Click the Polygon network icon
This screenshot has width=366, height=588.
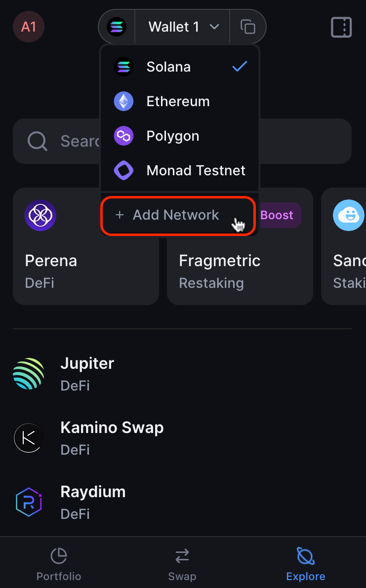tap(123, 136)
